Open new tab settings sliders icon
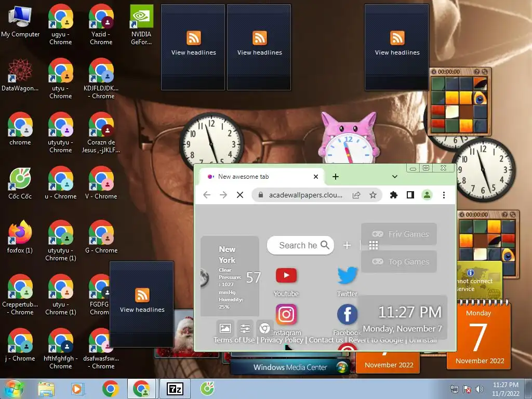The image size is (532, 399). (x=245, y=328)
